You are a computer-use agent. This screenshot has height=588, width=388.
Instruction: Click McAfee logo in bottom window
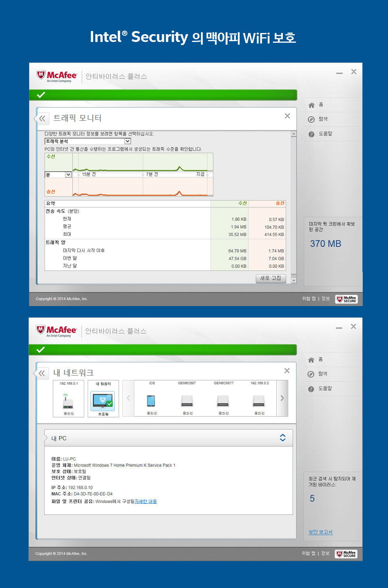tap(57, 331)
